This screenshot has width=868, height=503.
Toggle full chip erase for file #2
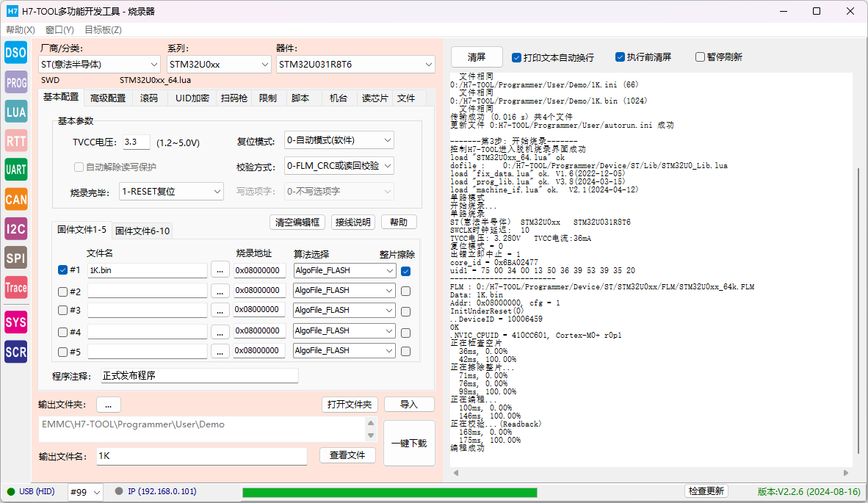406,291
